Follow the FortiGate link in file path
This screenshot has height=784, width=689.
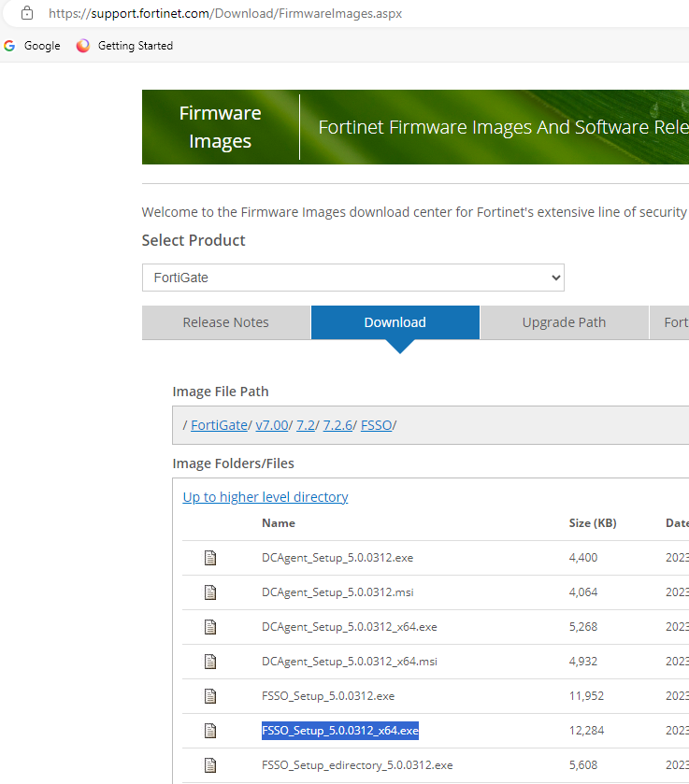[x=219, y=425]
